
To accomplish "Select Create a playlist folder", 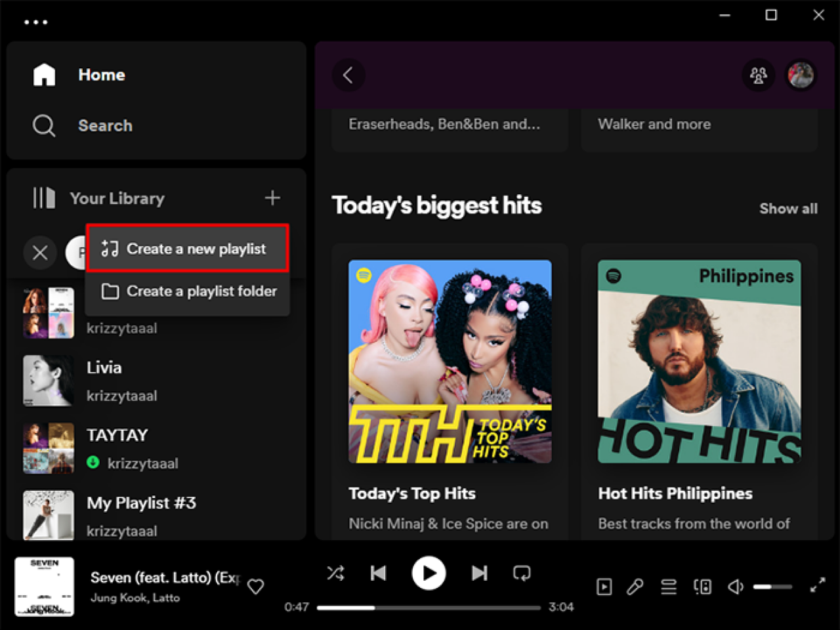I will click(x=201, y=291).
